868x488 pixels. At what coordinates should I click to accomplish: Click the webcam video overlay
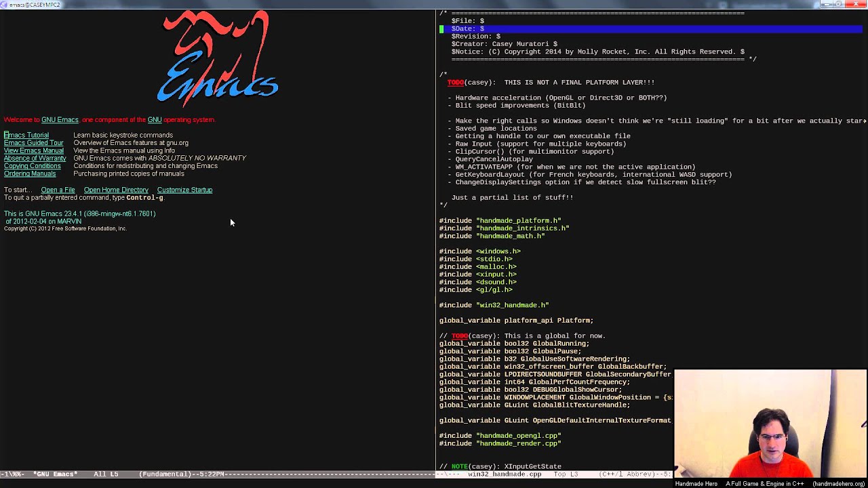[771, 424]
